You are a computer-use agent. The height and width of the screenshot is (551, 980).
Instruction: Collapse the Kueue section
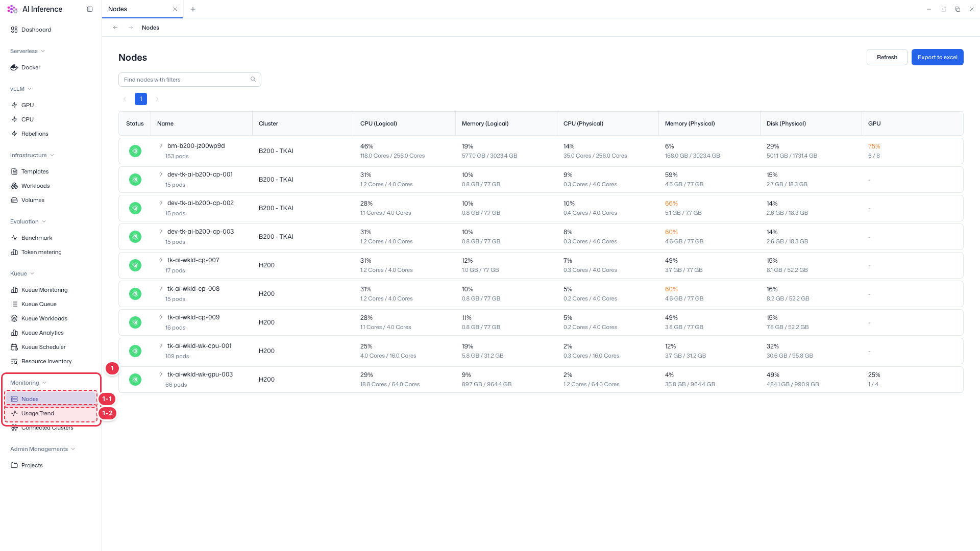coord(32,273)
